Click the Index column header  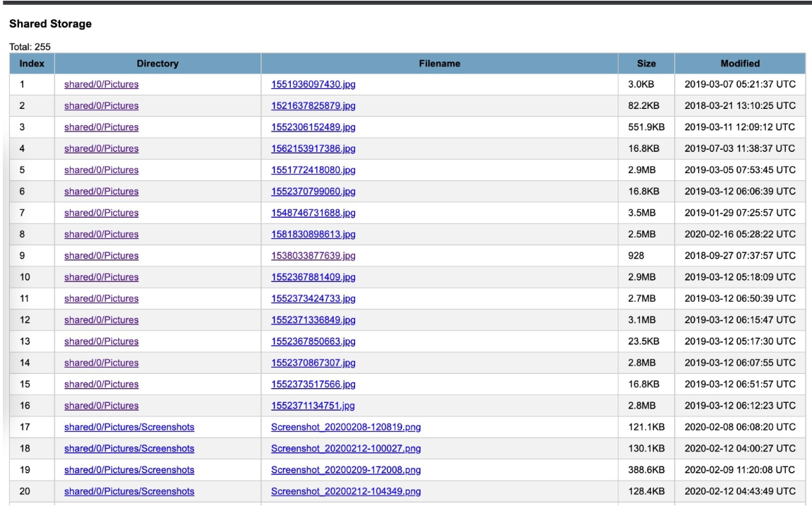pyautogui.click(x=33, y=64)
